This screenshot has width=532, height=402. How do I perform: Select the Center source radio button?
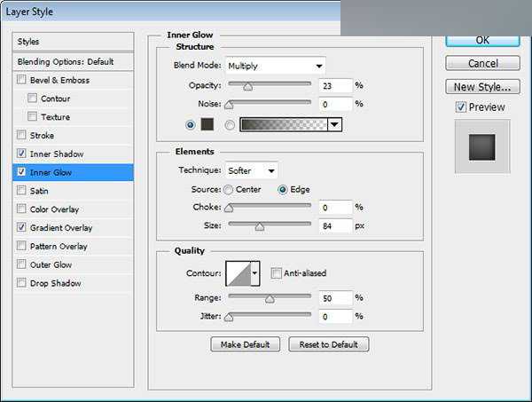229,189
